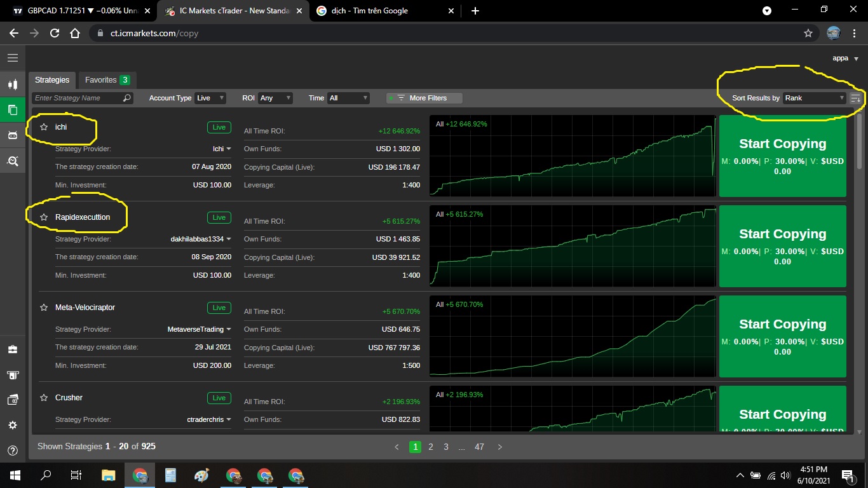Image resolution: width=868 pixels, height=488 pixels.
Task: Favorite the Meta-Velociraptor strategy star
Action: (44, 308)
